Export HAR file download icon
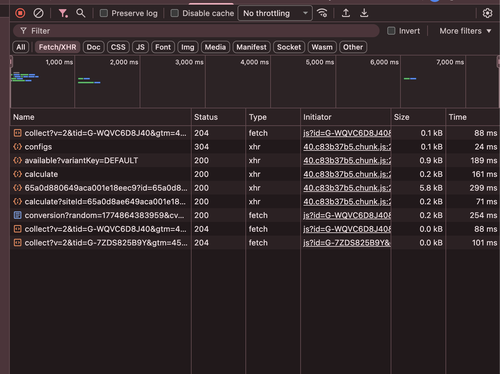 click(x=364, y=13)
